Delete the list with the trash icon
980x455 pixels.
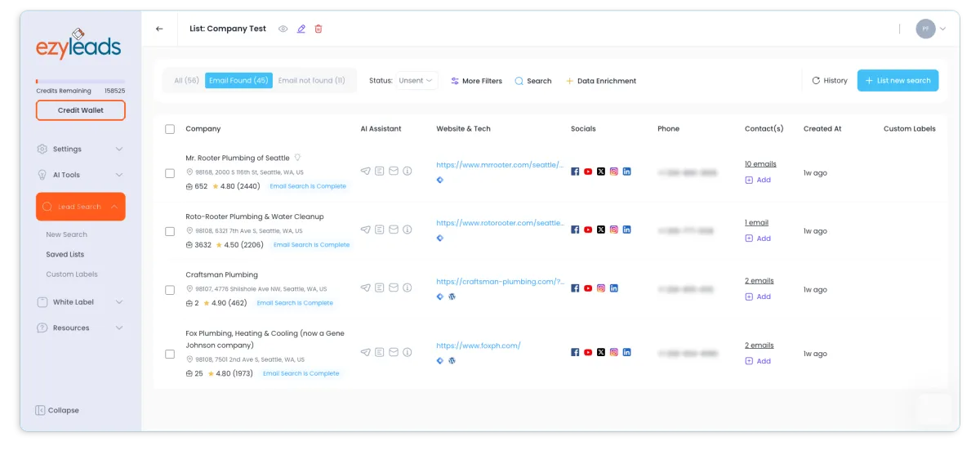pyautogui.click(x=318, y=29)
